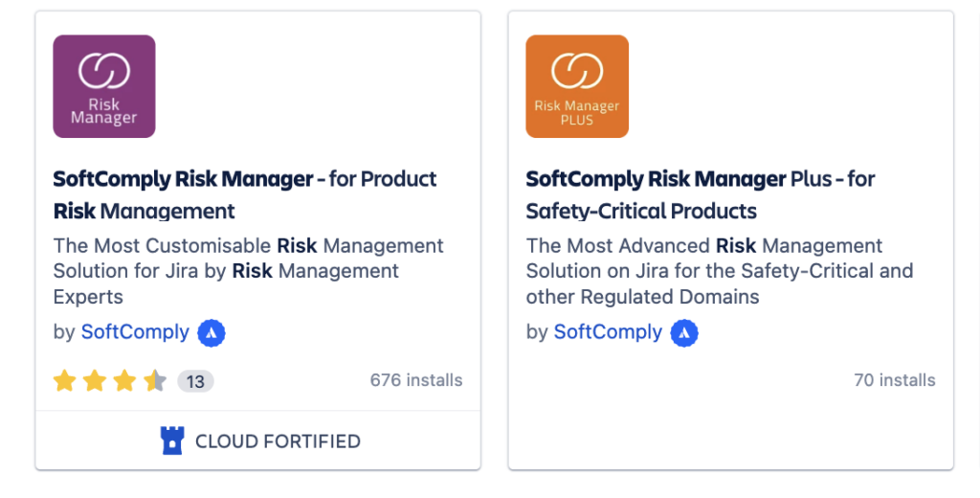Open SoftComply Risk Manager Plus title
This screenshot has width=980, height=498.
[700, 194]
